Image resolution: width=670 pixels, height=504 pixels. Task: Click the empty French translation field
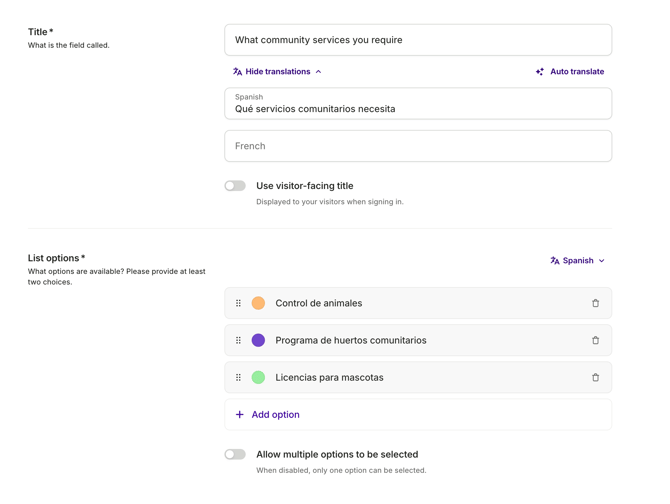click(x=418, y=146)
